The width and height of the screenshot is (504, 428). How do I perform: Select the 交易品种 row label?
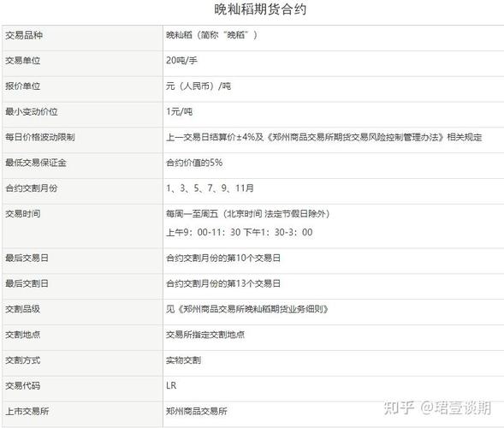coord(24,35)
